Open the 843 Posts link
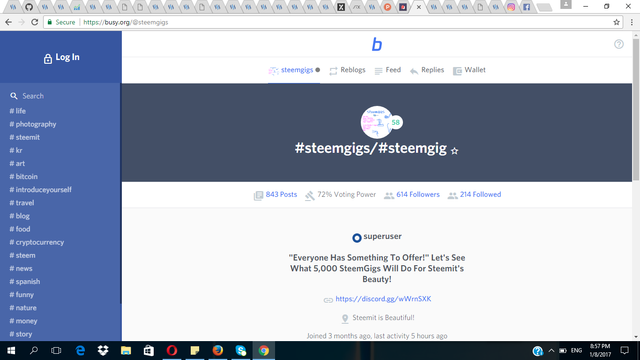This screenshot has height=360, width=640. 276,195
